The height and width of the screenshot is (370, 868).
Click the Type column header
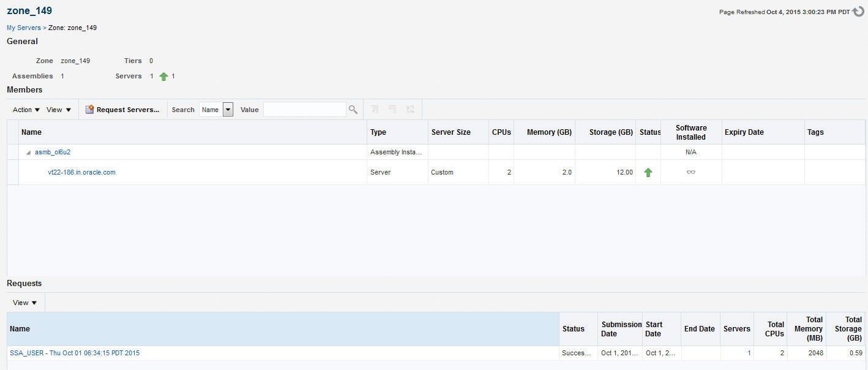point(398,132)
